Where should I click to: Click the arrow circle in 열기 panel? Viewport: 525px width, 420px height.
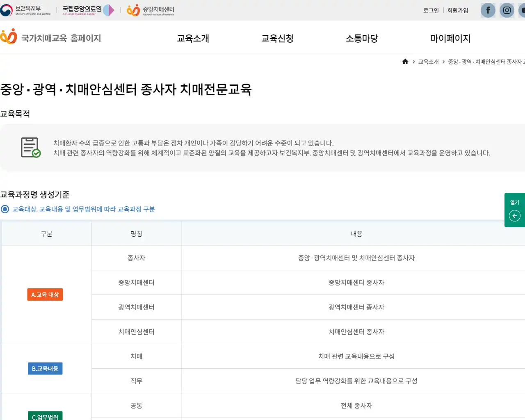tap(514, 216)
